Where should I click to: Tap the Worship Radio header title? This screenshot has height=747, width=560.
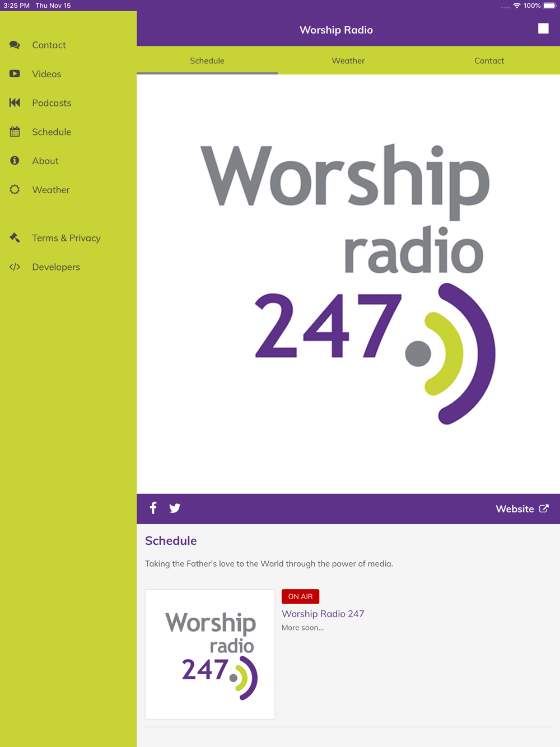336,30
